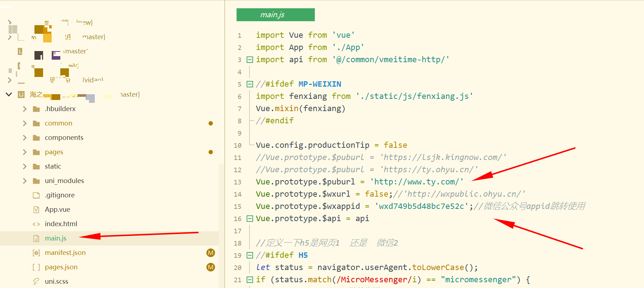Viewport: 644px width, 288px height.
Task: Collapse the open project root chevron
Action: click(x=9, y=95)
